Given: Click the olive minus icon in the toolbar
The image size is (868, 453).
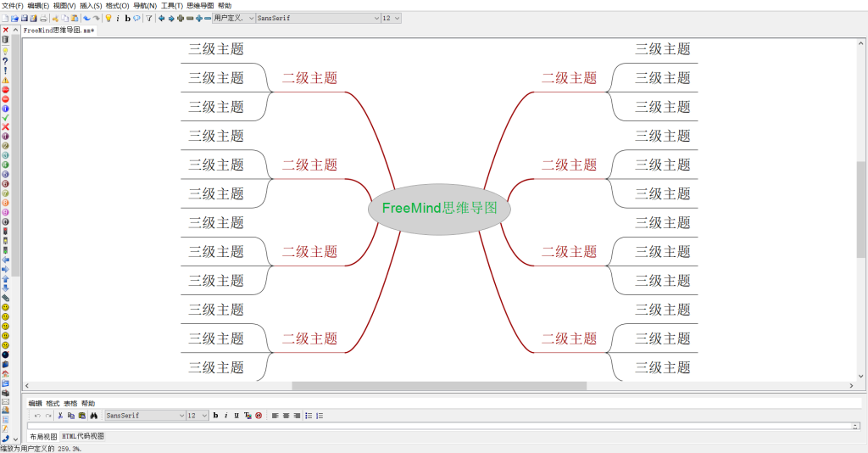Looking at the screenshot, I should tap(190, 19).
